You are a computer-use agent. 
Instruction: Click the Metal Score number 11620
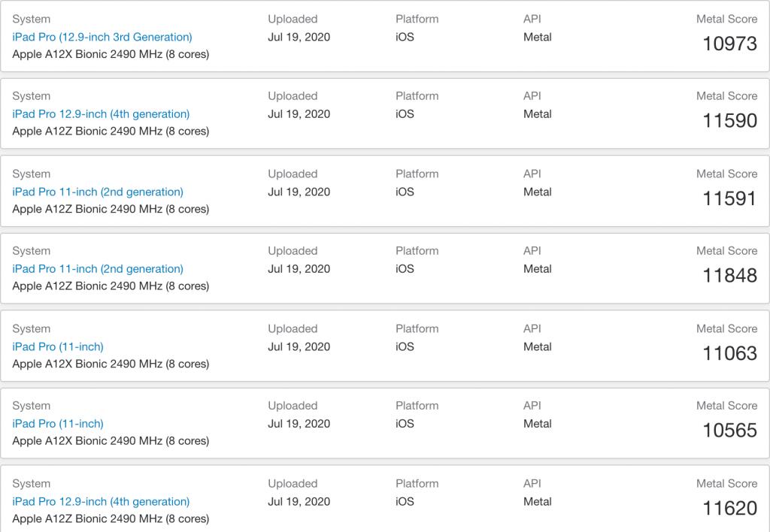tap(729, 509)
